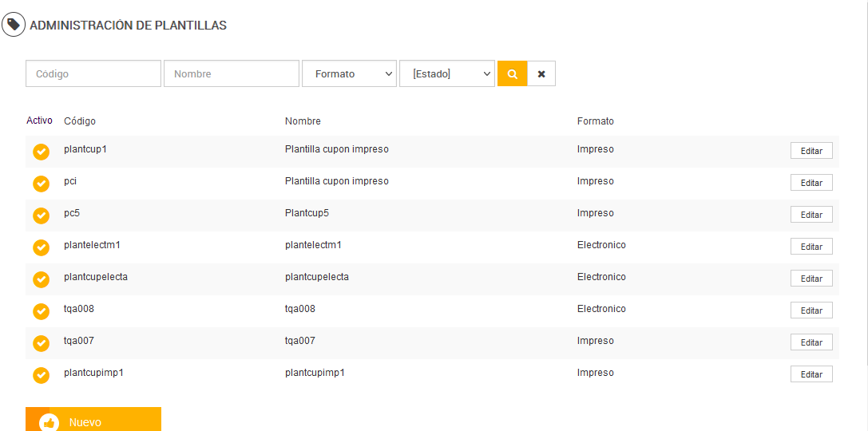The width and height of the screenshot is (868, 431).
Task: Click the active checkmark icon for pc5
Action: click(x=42, y=215)
